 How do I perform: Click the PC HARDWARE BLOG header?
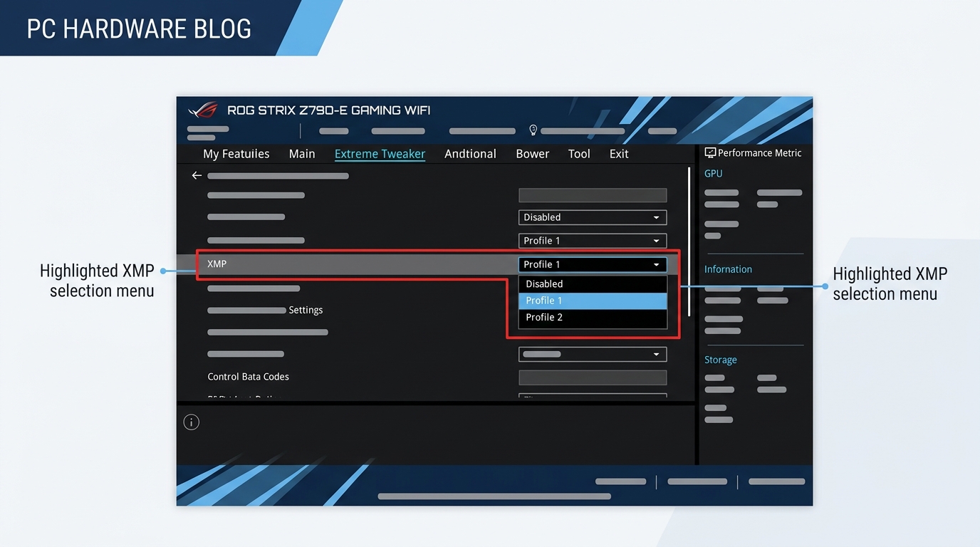(x=139, y=29)
